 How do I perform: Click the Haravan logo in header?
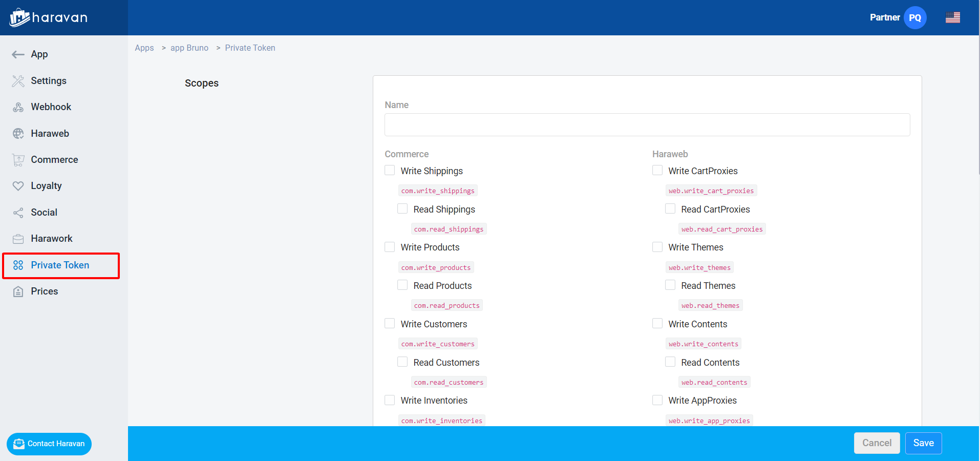click(x=49, y=17)
